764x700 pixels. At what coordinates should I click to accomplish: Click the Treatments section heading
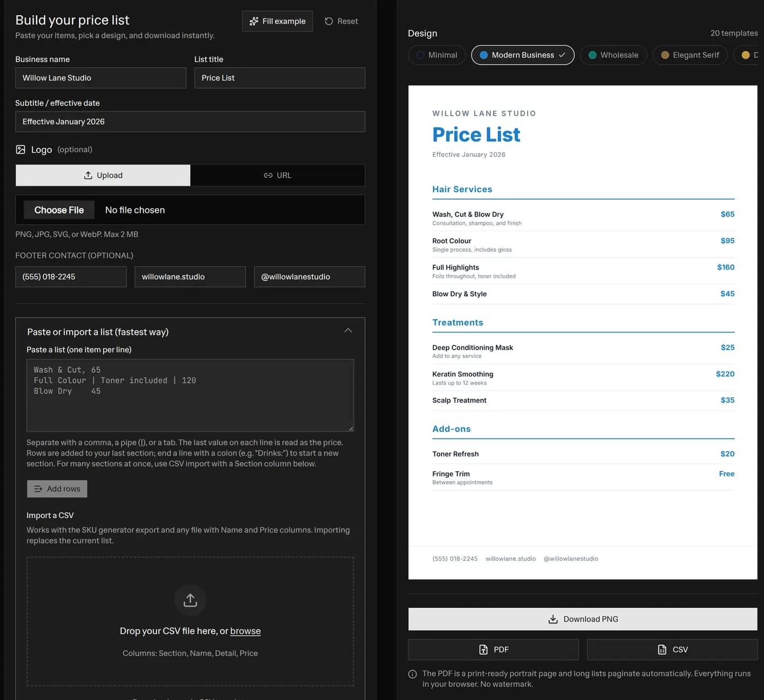pyautogui.click(x=458, y=322)
